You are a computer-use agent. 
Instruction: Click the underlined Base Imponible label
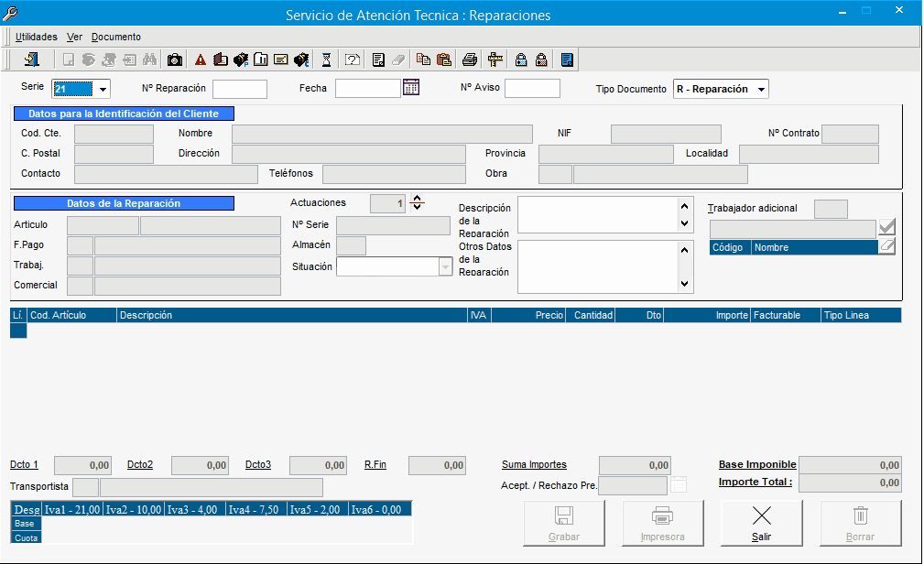click(757, 464)
